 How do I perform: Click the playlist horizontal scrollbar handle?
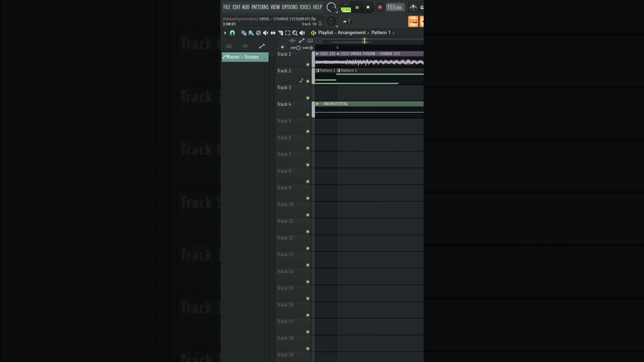point(364,41)
